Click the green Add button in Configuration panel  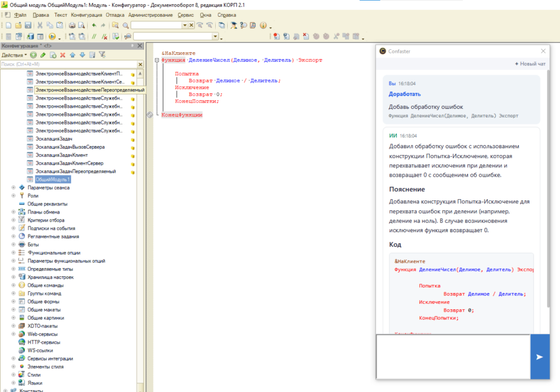coord(34,55)
